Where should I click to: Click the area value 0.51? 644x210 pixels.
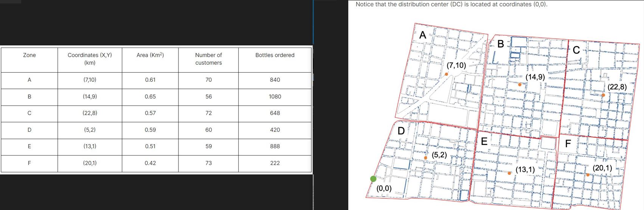150,146
